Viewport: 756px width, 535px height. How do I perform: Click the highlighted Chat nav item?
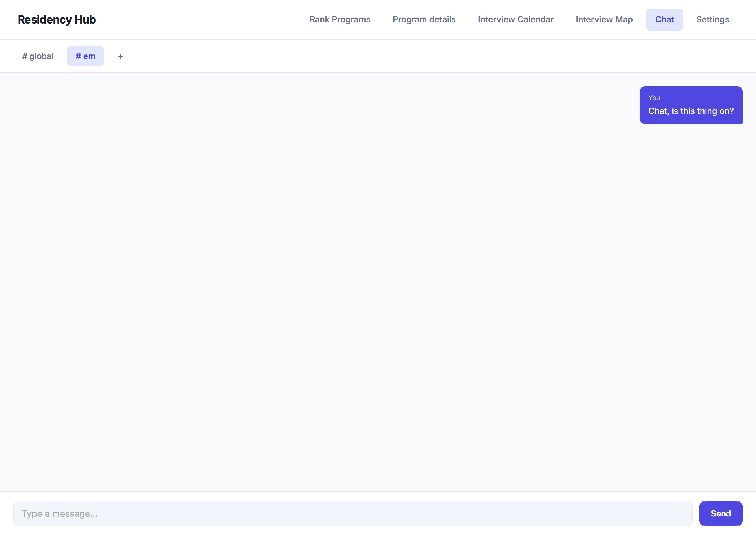coord(664,19)
